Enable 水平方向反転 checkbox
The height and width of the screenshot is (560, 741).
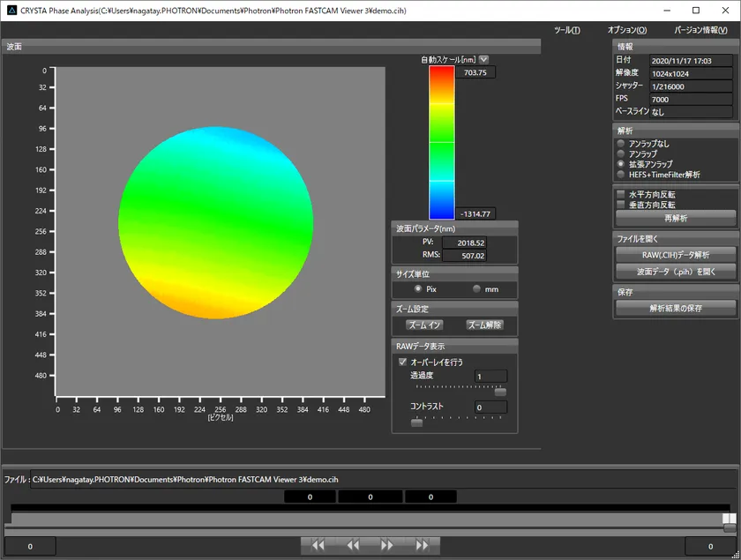coord(621,194)
